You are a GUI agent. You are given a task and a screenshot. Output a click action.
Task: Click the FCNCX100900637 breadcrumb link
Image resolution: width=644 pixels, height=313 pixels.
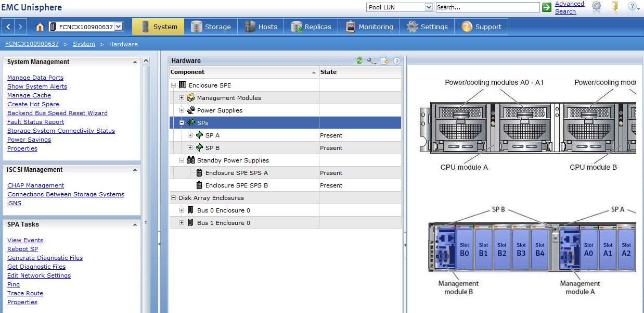pyautogui.click(x=32, y=44)
